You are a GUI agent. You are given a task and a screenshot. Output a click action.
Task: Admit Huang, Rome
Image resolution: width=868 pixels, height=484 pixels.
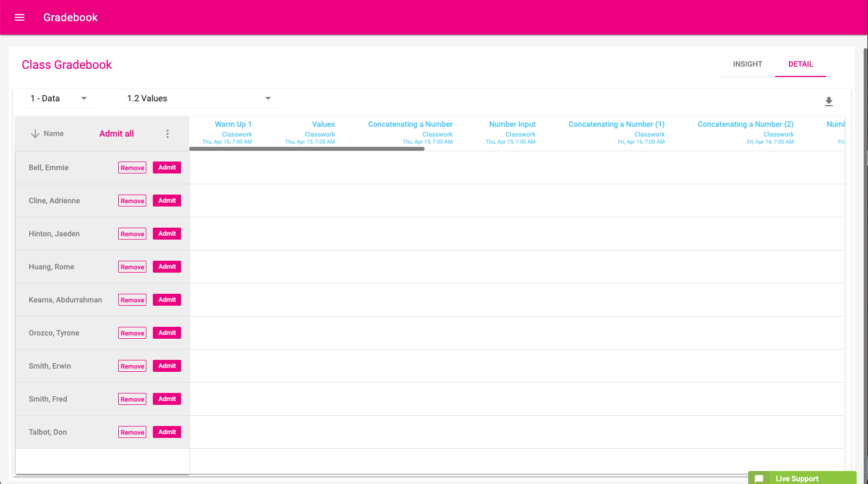167,267
